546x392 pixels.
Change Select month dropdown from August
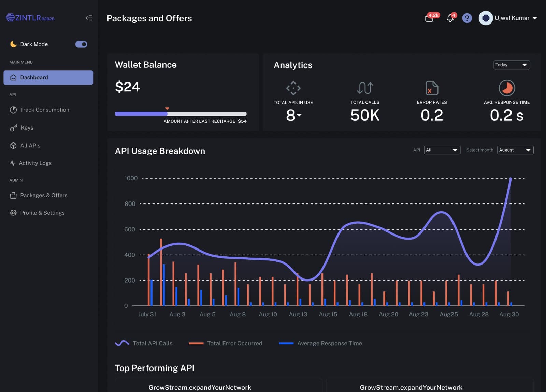coord(515,150)
